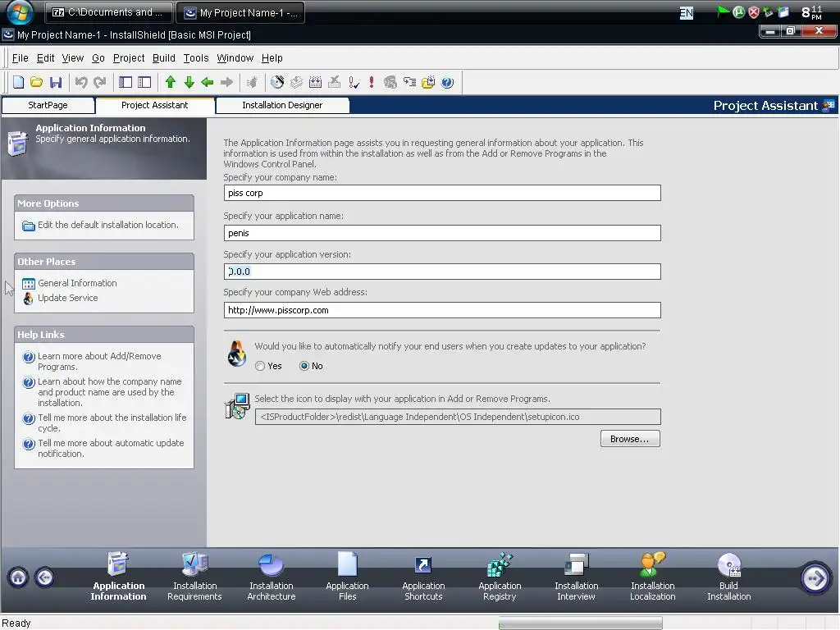
Task: Click the calendar-like batch build toolbar icon
Action: coord(316,82)
